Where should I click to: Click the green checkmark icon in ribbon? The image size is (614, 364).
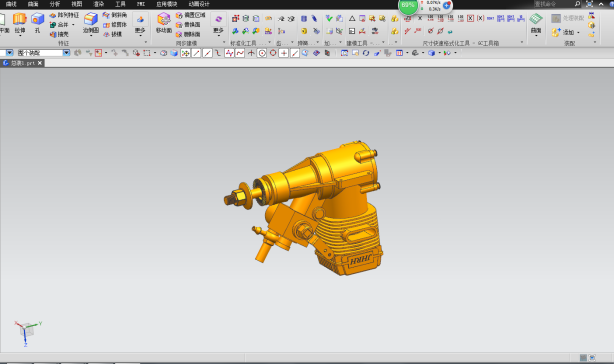(329, 18)
